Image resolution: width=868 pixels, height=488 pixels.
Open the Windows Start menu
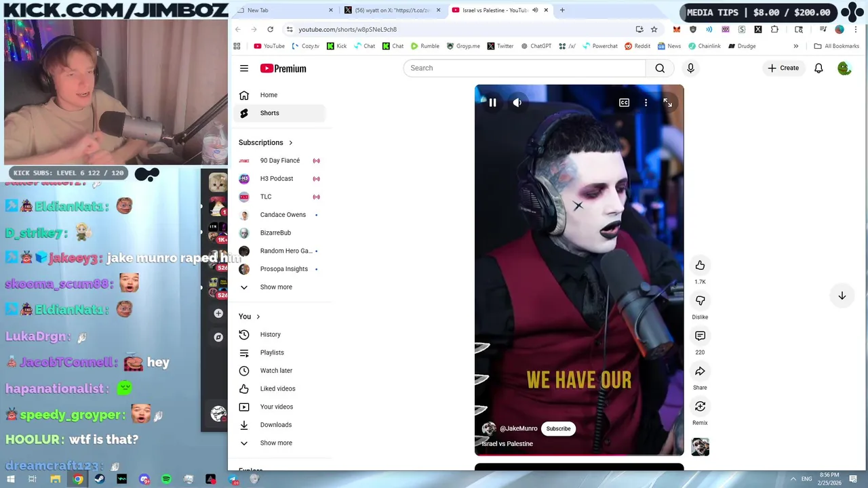tap(11, 479)
